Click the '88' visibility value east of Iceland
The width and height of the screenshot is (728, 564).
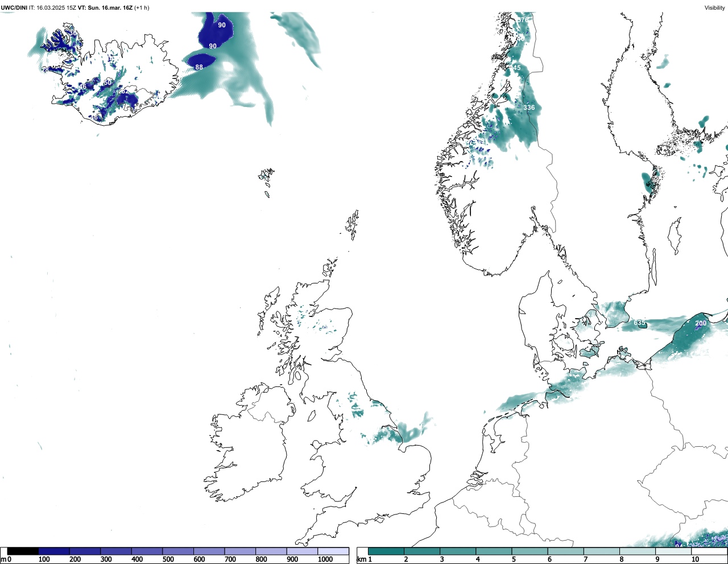tap(199, 67)
